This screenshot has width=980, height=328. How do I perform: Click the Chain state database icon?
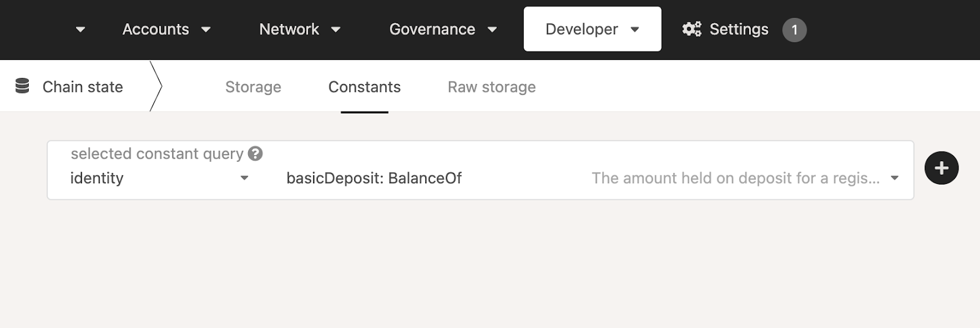point(22,86)
